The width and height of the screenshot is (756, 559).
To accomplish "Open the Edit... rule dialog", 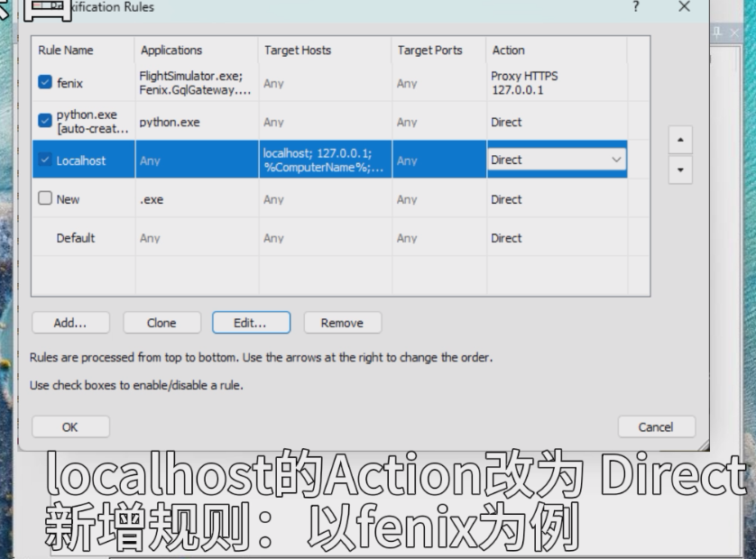I will coord(251,323).
